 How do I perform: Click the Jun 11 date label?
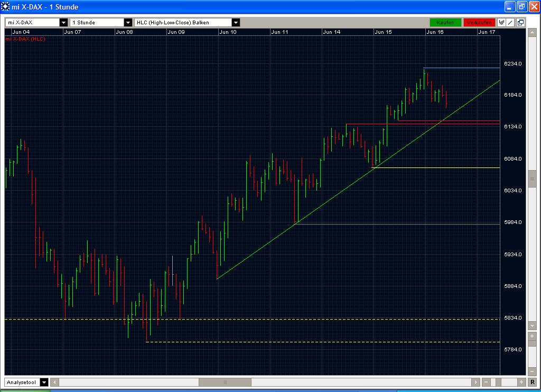tap(279, 32)
